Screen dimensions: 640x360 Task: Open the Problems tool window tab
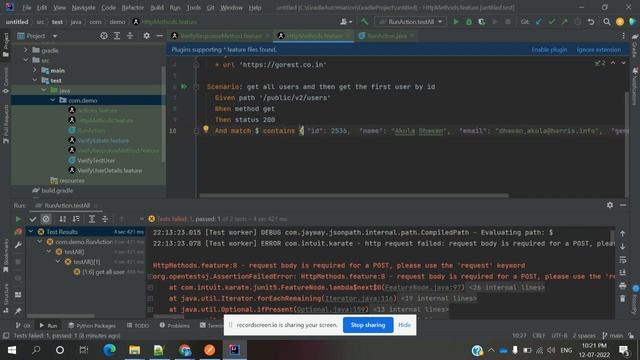[x=174, y=325]
